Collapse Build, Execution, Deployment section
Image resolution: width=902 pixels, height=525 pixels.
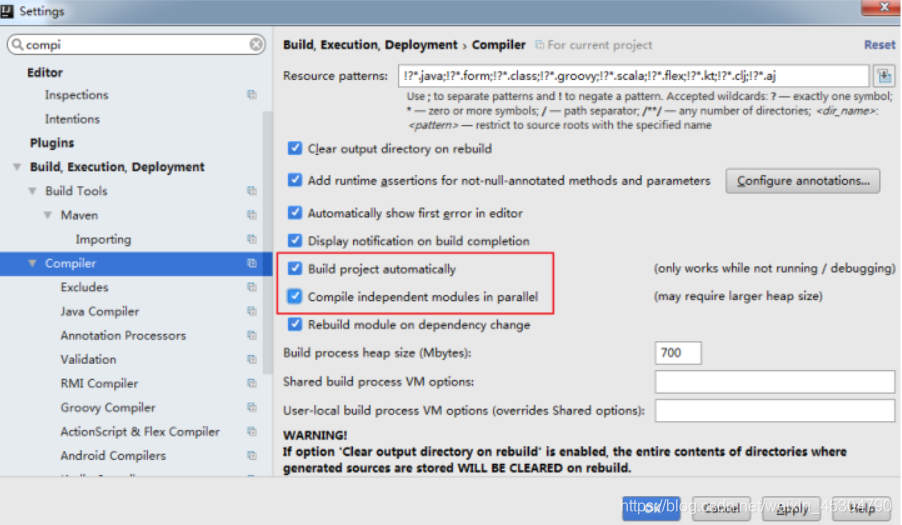pyautogui.click(x=17, y=167)
